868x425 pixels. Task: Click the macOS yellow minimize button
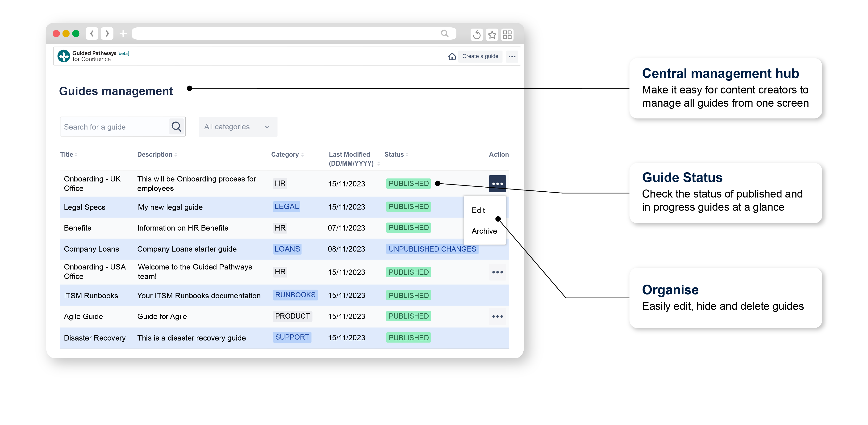[66, 34]
